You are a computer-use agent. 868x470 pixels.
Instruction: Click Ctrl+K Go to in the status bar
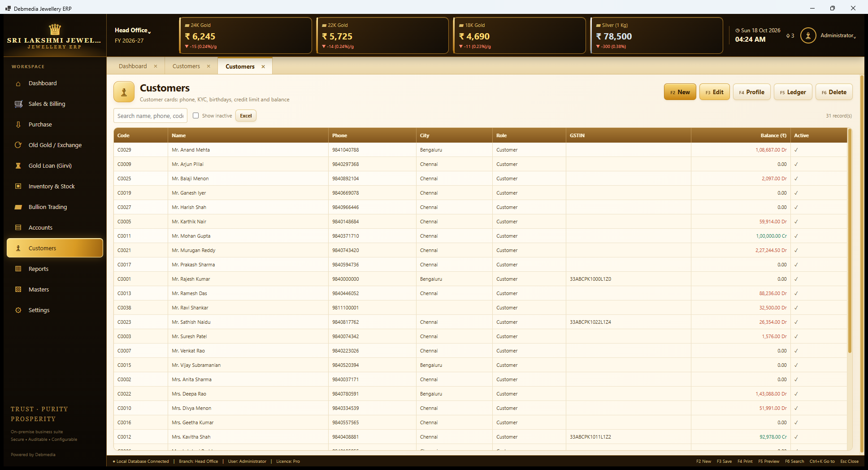pos(822,461)
